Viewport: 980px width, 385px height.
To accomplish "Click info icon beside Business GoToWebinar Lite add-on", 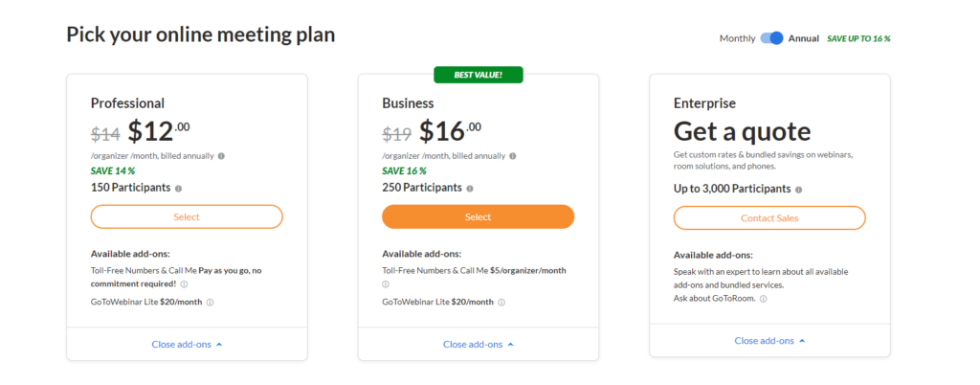I will click(x=501, y=302).
